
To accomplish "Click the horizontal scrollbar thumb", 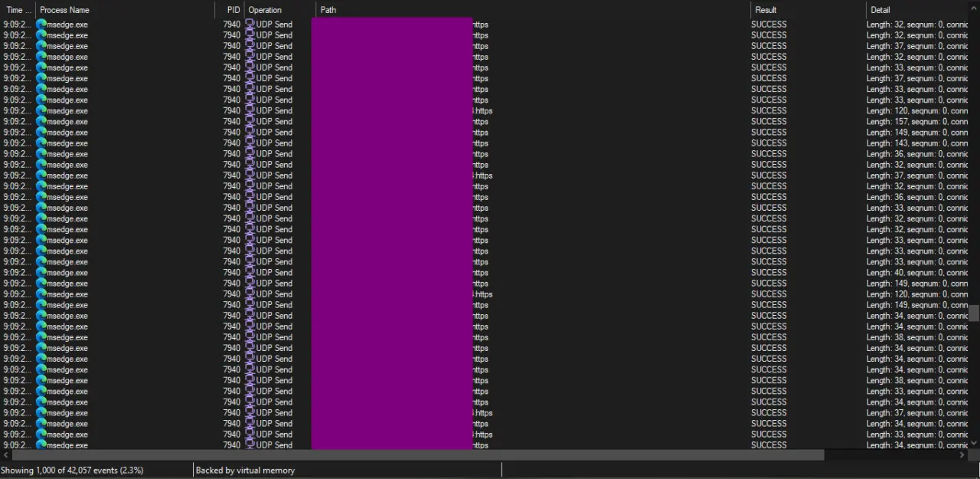I will point(417,454).
